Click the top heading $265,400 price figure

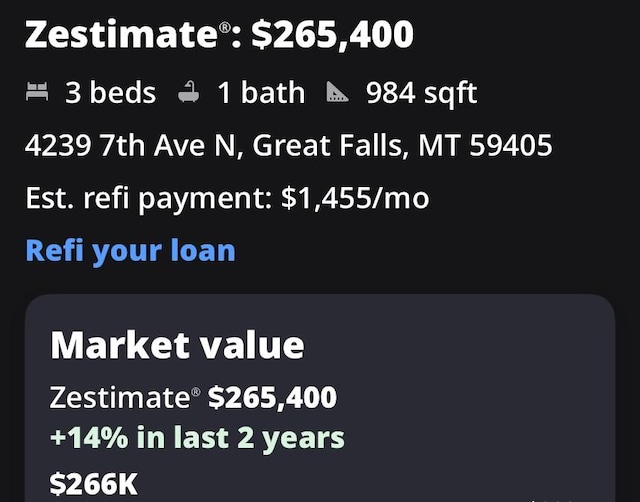(333, 35)
